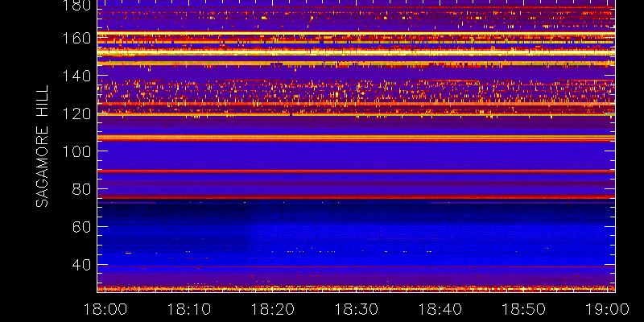Click the 100 frequency axis label
Screen dimensions: 644x322
click(x=76, y=151)
